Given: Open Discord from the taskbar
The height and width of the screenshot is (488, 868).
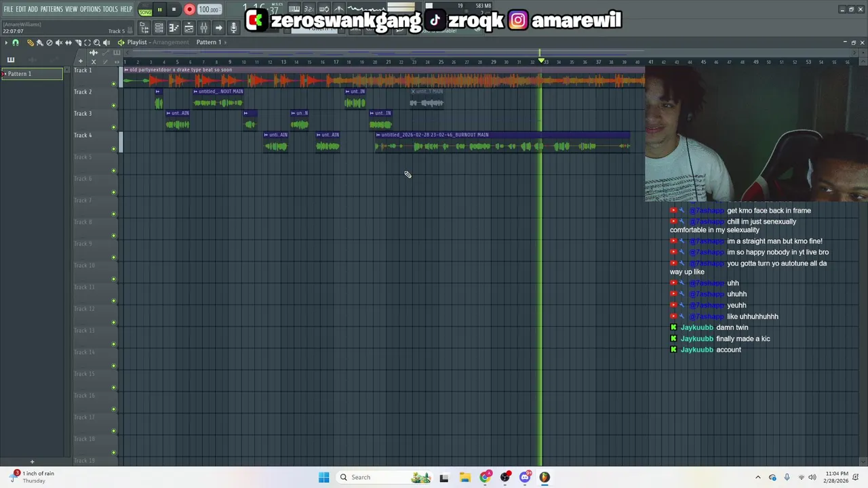Looking at the screenshot, I should pyautogui.click(x=525, y=477).
